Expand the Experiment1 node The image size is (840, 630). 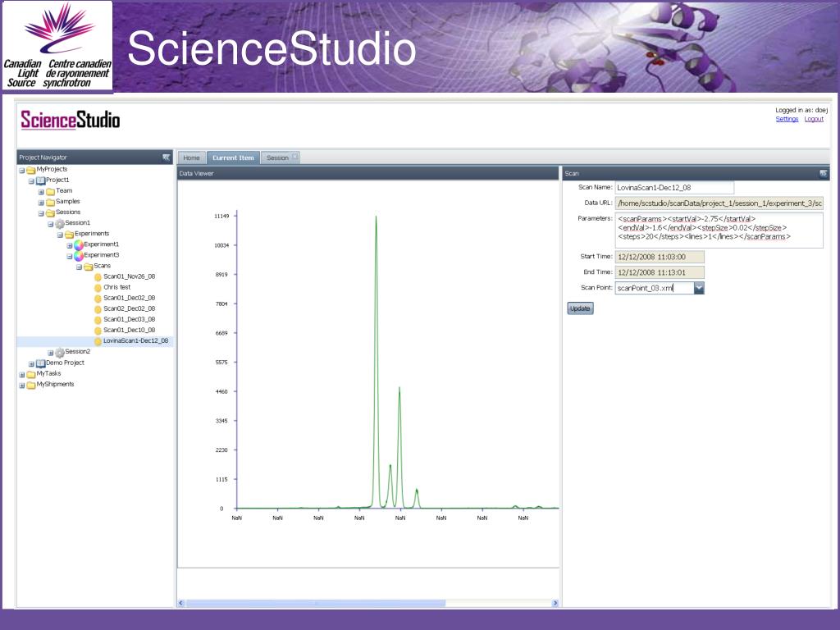click(70, 245)
